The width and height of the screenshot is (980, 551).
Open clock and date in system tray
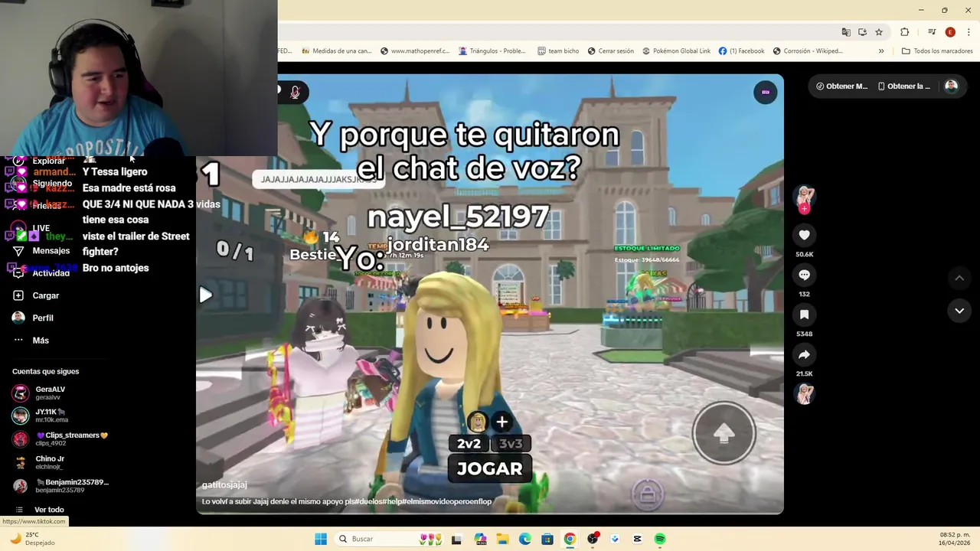pyautogui.click(x=955, y=539)
